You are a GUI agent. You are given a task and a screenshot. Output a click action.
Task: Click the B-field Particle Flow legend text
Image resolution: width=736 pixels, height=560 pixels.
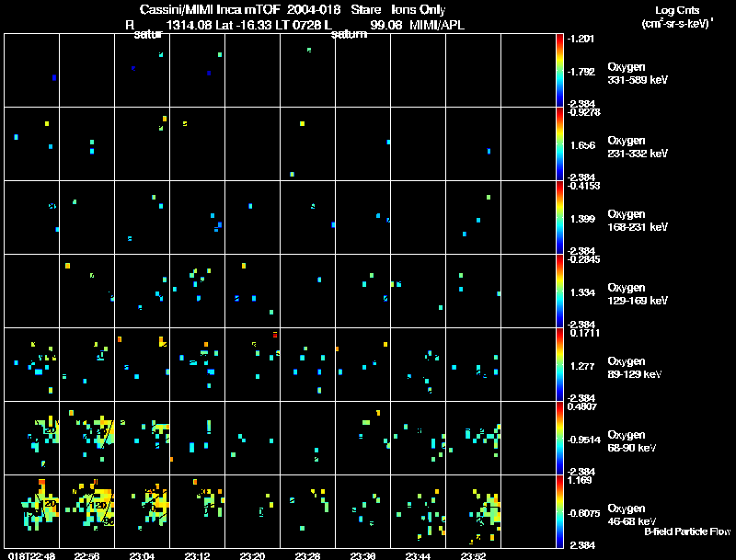pyautogui.click(x=687, y=531)
